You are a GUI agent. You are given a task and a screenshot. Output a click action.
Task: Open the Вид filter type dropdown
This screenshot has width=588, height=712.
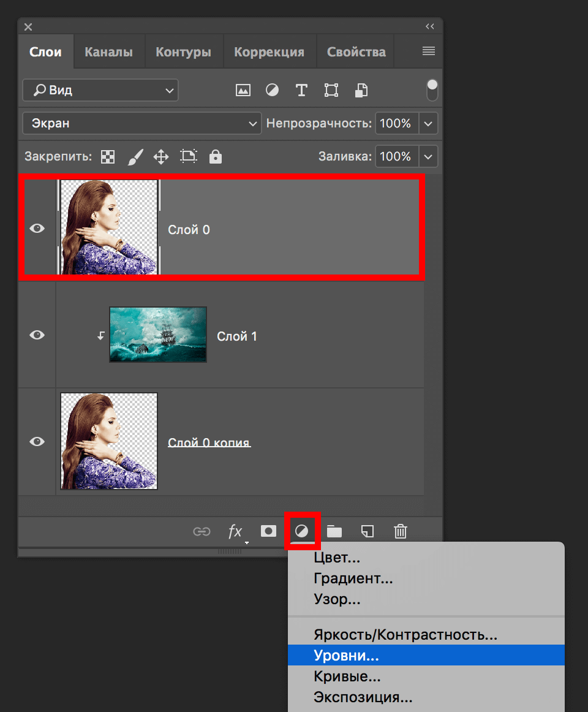100,91
